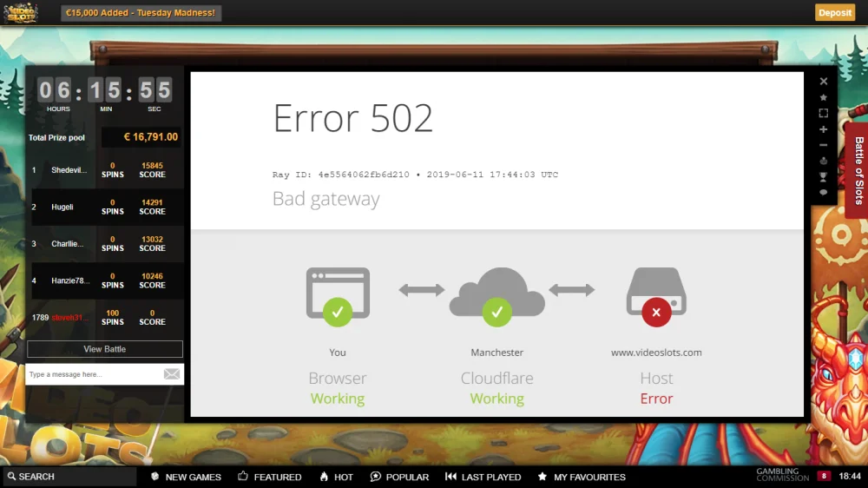Open the Hot games menu
The height and width of the screenshot is (488, 868).
click(x=336, y=477)
